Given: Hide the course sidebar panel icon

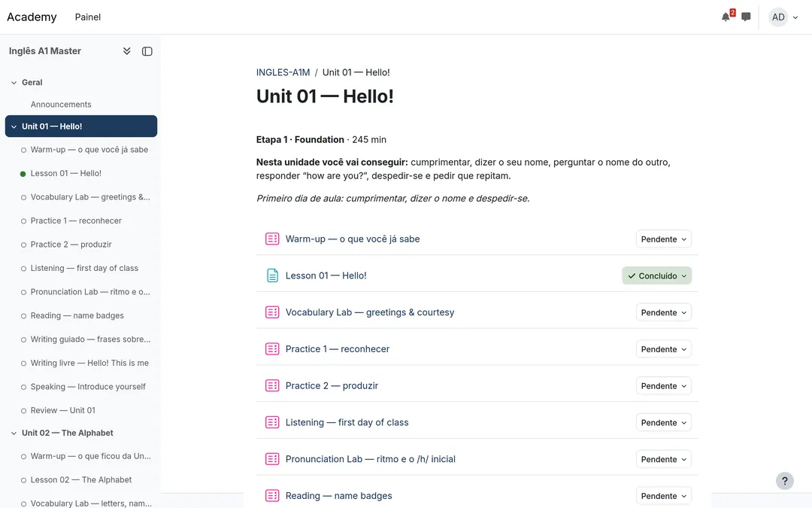Looking at the screenshot, I should click(147, 51).
